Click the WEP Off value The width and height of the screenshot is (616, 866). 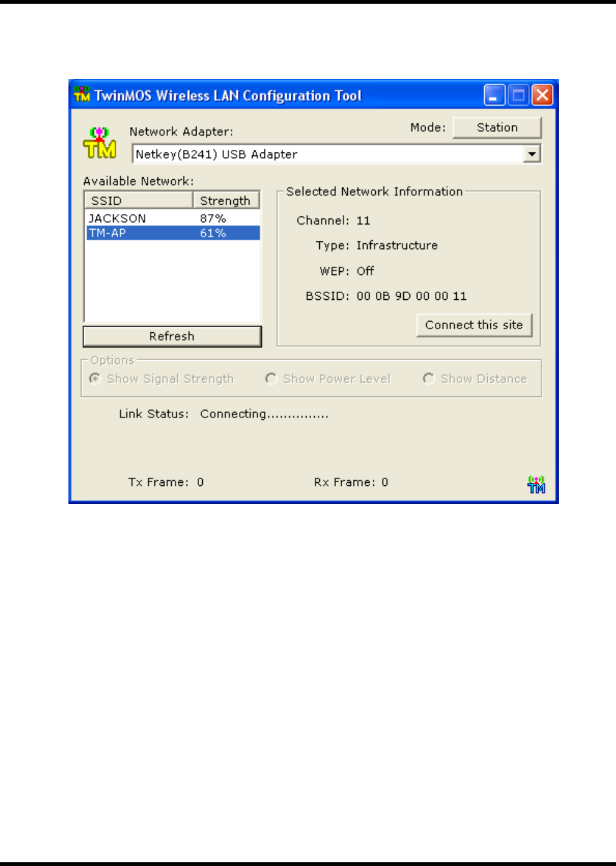coord(365,271)
